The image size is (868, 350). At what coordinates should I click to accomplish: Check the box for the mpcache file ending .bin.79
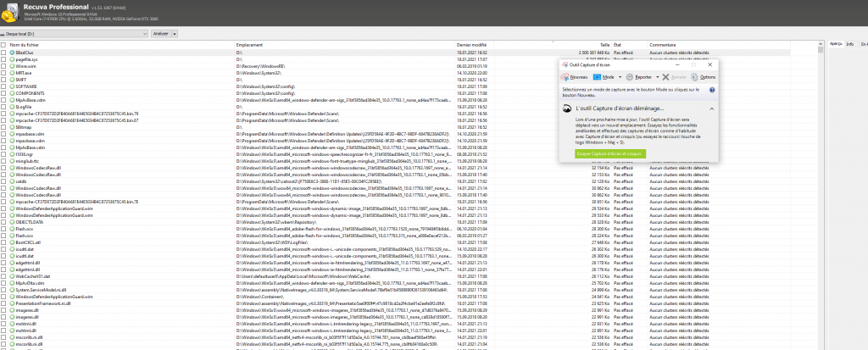coord(4,113)
